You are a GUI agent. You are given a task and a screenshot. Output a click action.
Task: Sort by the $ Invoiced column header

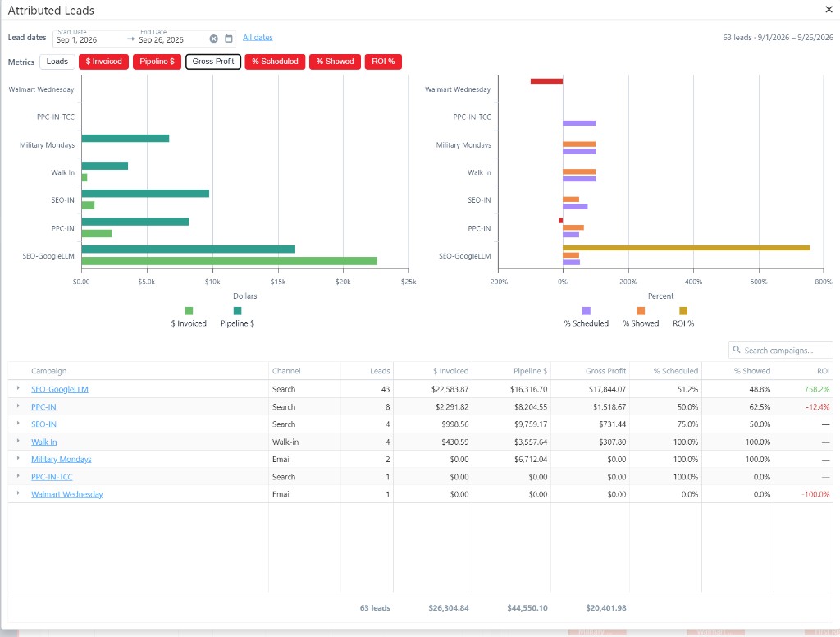[x=450, y=371]
